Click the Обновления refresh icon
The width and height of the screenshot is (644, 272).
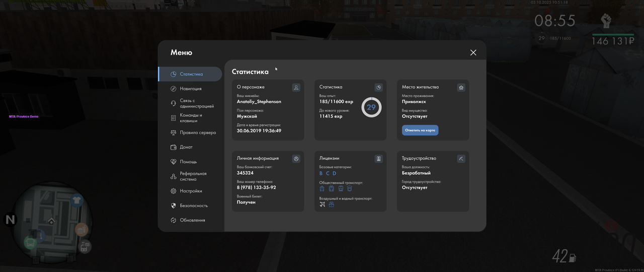(173, 220)
